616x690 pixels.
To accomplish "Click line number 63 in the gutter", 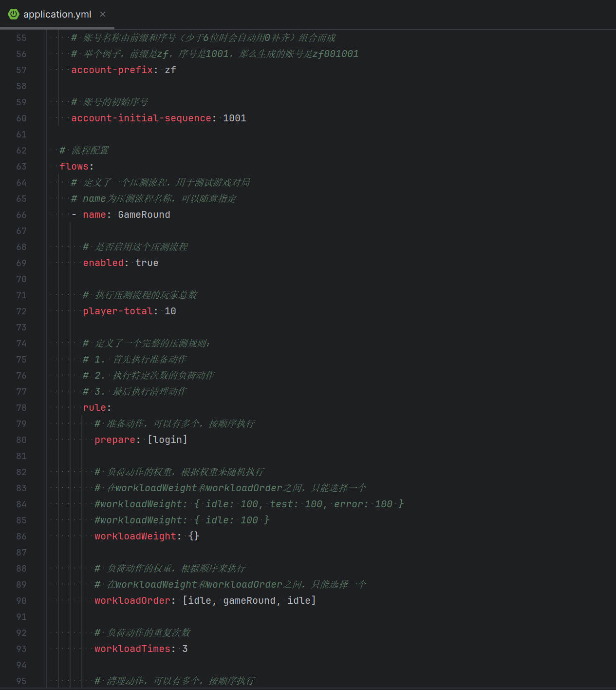I will (x=21, y=166).
